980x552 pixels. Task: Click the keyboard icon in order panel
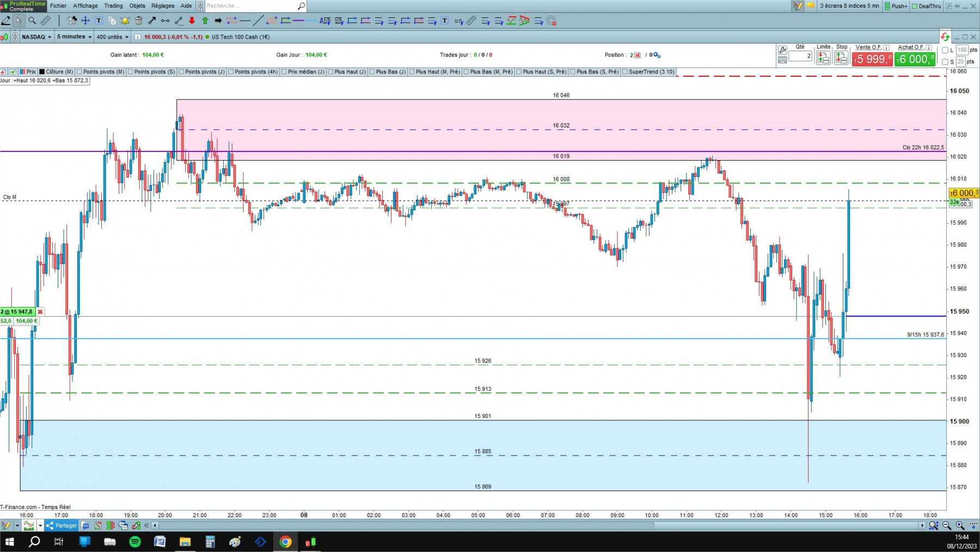coord(782,60)
